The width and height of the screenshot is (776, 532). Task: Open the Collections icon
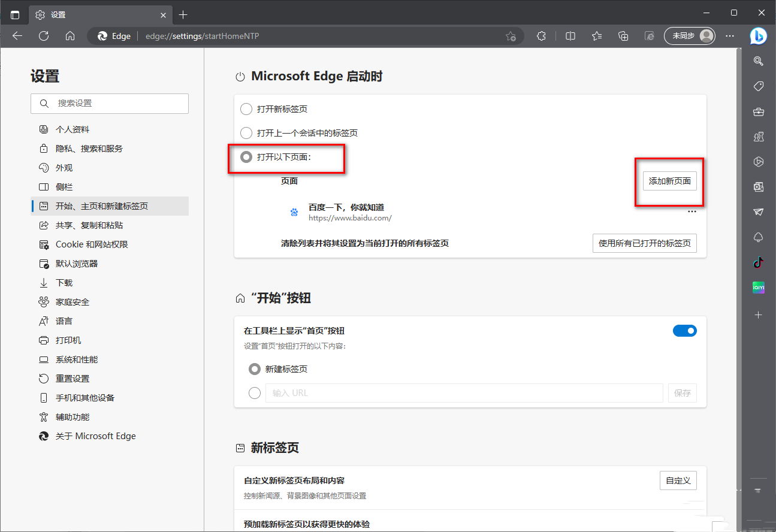(x=623, y=36)
